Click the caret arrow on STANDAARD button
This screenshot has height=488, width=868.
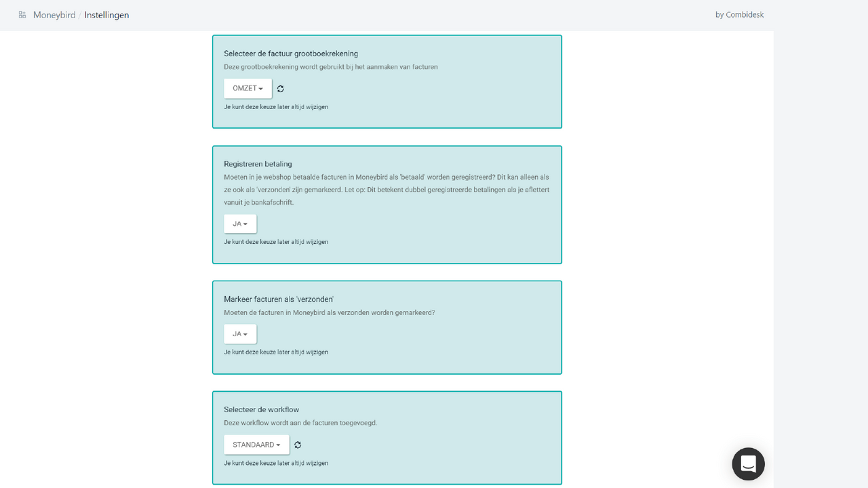[278, 445]
